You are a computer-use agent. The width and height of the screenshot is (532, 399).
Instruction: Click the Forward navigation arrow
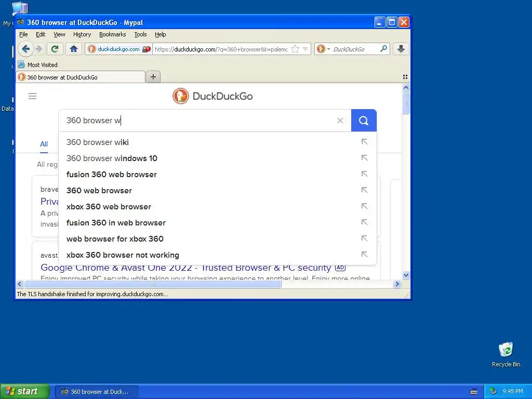[39, 49]
